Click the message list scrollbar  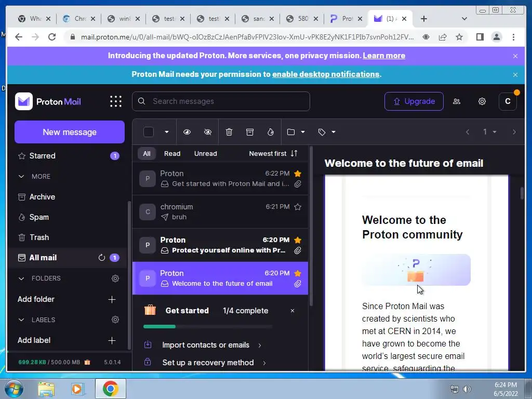(x=311, y=225)
